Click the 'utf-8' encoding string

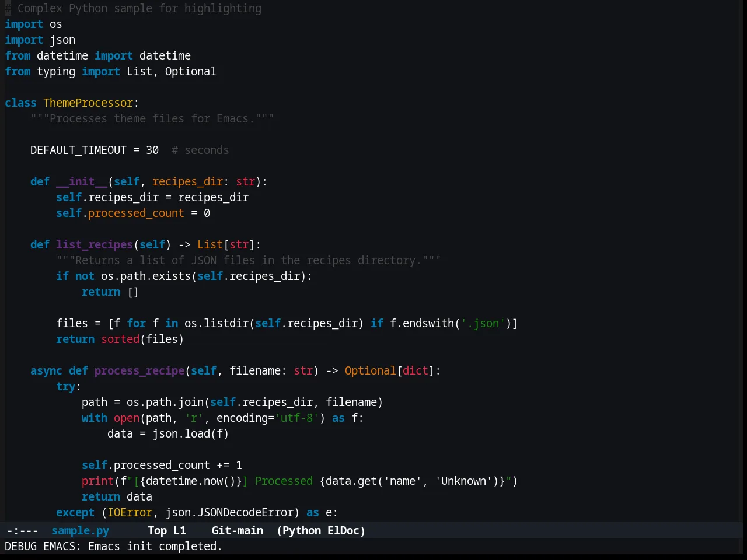point(296,418)
